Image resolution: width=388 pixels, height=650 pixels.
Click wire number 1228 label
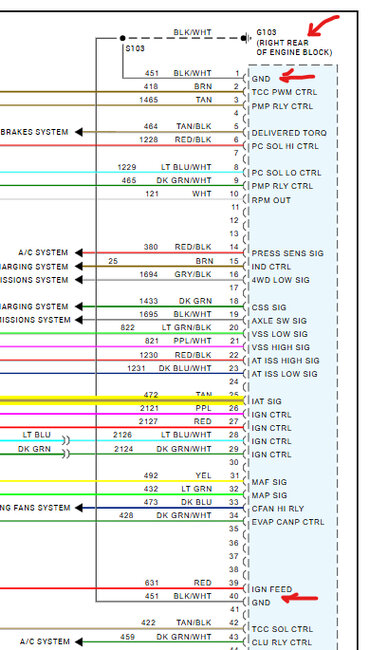[x=148, y=139]
